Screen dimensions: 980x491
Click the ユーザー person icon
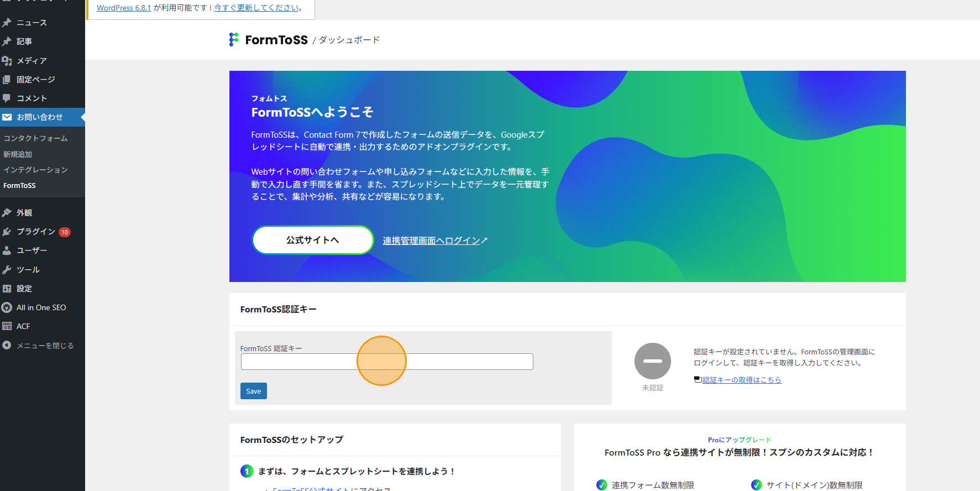click(7, 250)
